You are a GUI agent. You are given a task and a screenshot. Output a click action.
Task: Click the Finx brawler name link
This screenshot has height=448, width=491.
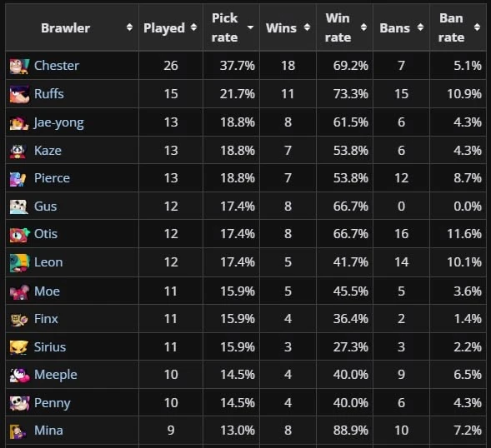pyautogui.click(x=46, y=319)
